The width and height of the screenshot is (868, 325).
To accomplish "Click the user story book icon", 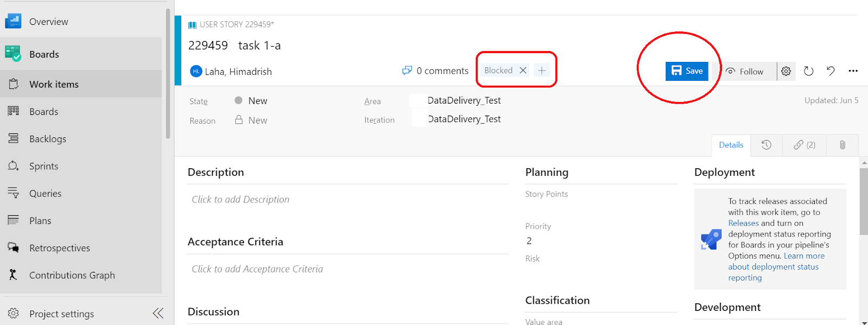I will 192,25.
